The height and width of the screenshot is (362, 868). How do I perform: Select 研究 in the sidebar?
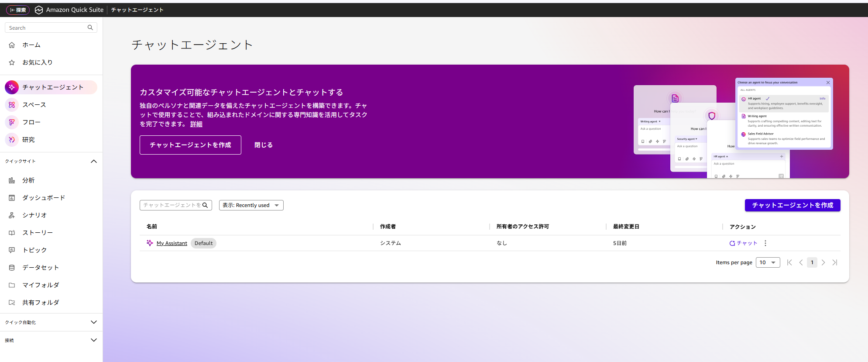click(29, 140)
